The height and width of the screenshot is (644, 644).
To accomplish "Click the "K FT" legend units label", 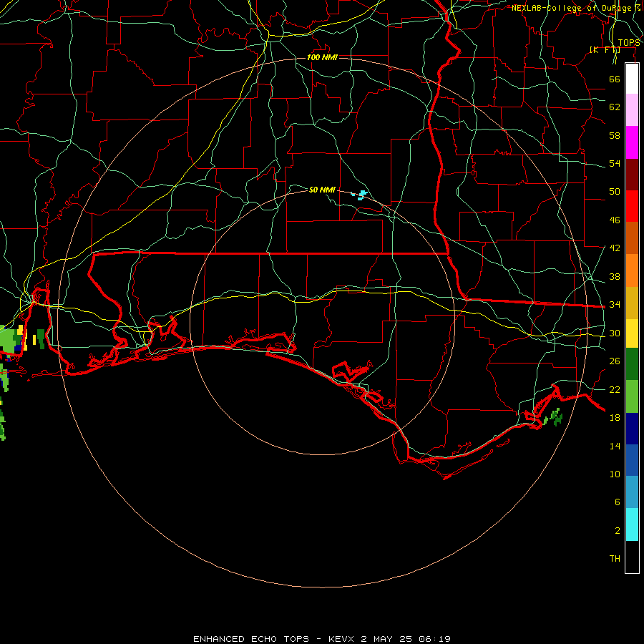I will click(605, 49).
